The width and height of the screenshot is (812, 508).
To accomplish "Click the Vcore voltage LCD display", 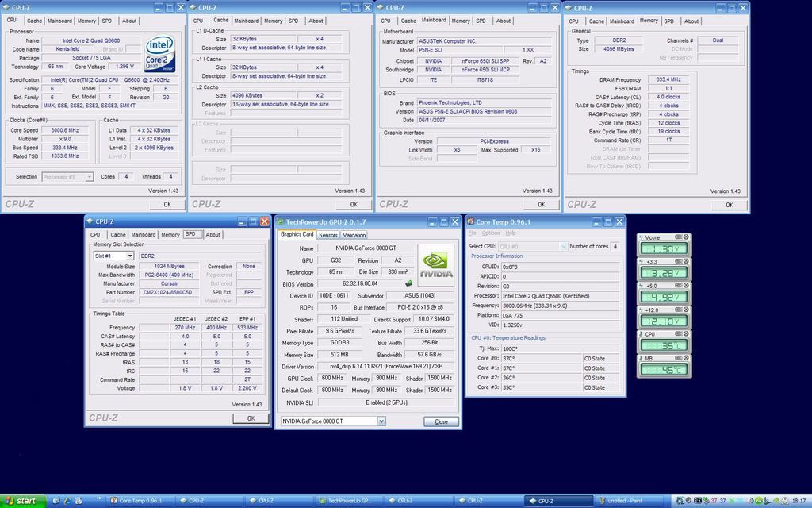I will click(x=664, y=248).
